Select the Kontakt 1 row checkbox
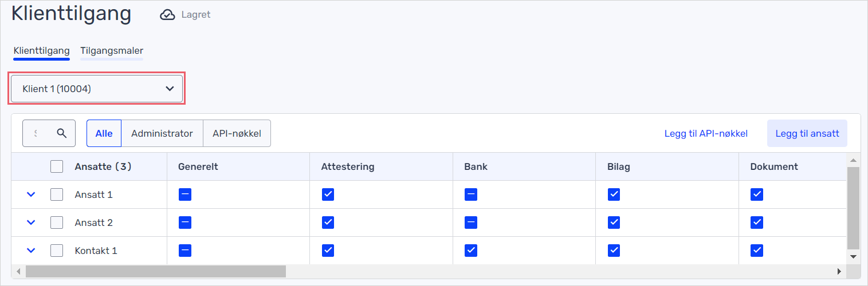868x286 pixels. pyautogui.click(x=57, y=251)
